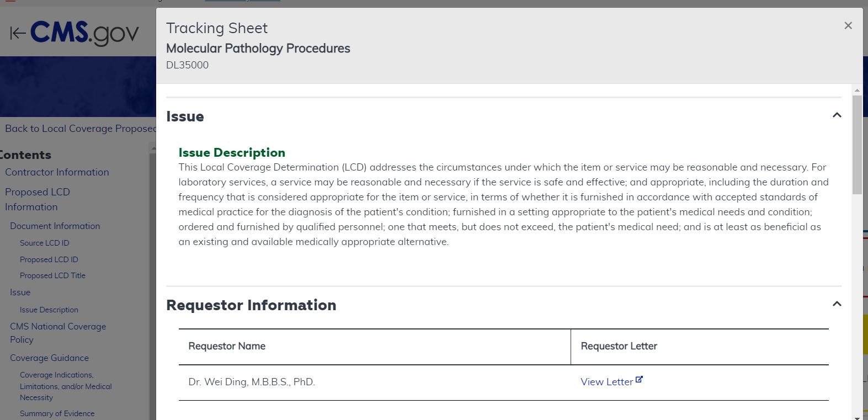Select Source LCD ID in contents
Screen dimensions: 868x420
point(44,243)
